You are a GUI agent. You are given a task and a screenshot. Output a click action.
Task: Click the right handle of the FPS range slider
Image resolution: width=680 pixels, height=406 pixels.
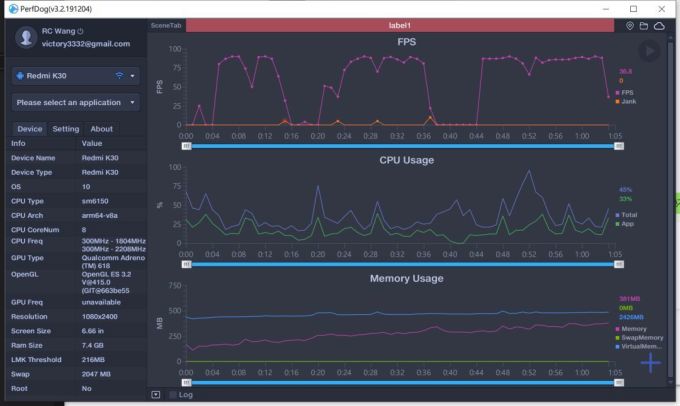tap(619, 146)
